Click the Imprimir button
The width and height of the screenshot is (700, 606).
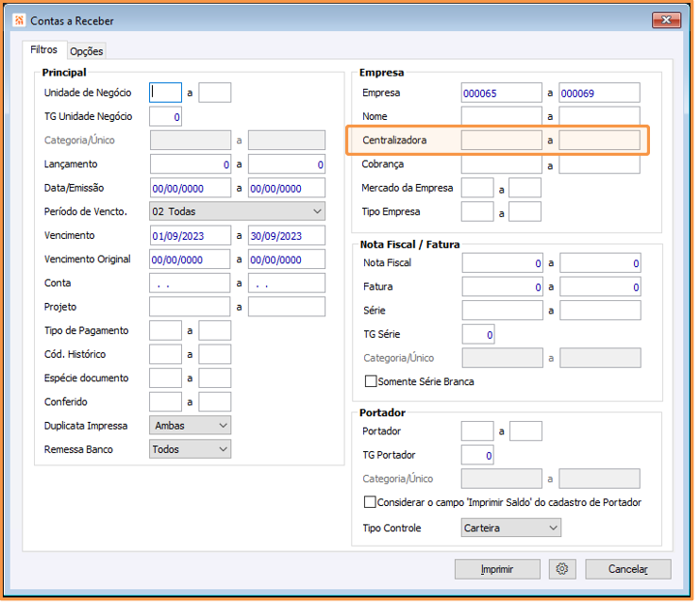497,569
